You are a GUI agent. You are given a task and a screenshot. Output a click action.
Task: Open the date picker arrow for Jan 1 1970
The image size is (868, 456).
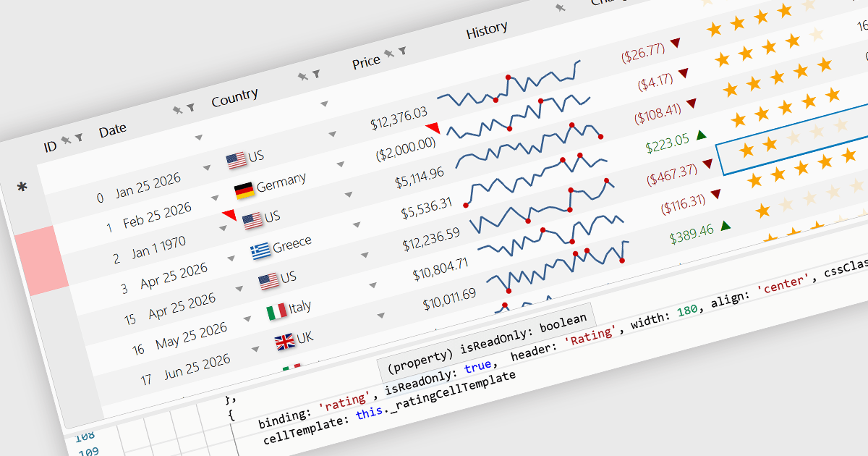[x=224, y=227]
